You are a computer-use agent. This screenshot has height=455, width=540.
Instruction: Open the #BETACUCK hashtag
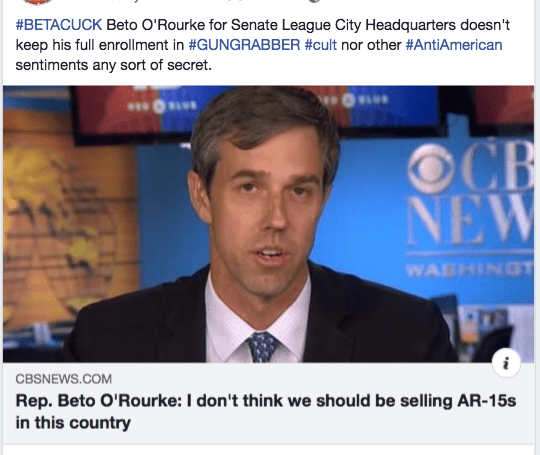pyautogui.click(x=59, y=25)
